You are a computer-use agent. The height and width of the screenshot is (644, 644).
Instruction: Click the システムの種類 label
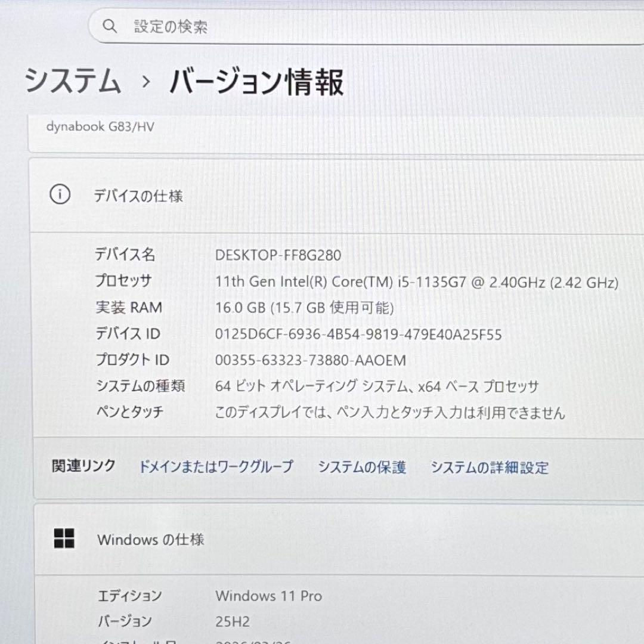(141, 386)
